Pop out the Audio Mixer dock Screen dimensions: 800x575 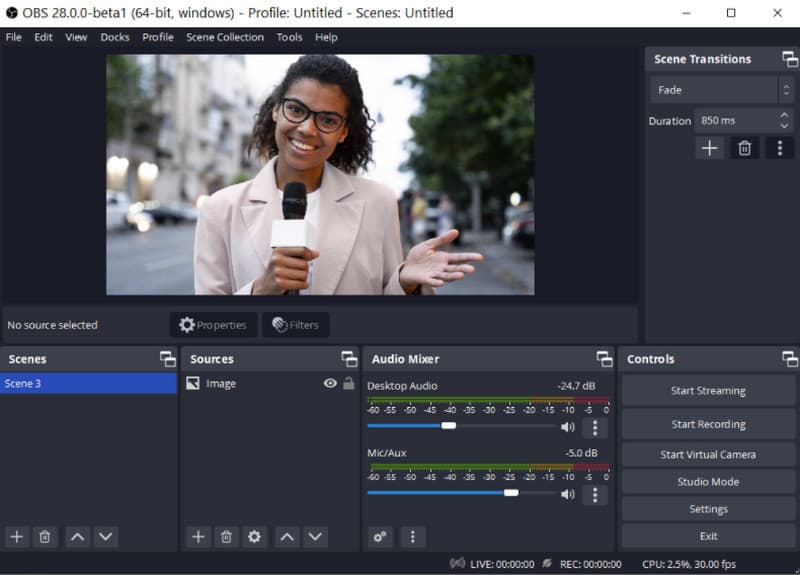[604, 359]
